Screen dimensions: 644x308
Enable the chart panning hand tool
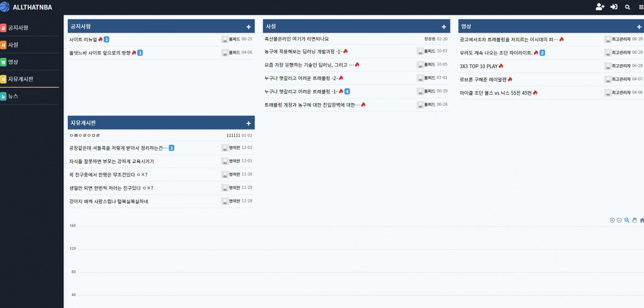click(x=634, y=220)
